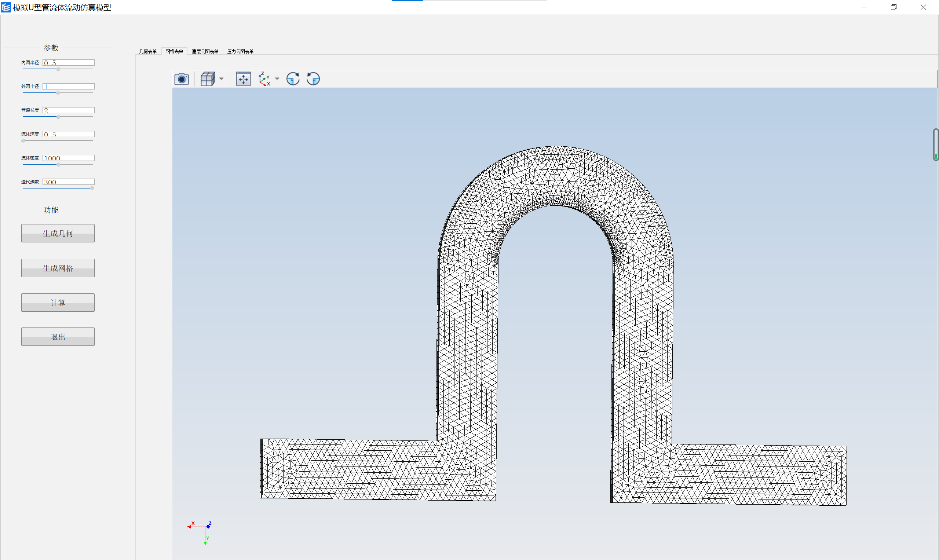Focus the 外圆半径 input field
The image size is (939, 560).
click(68, 87)
